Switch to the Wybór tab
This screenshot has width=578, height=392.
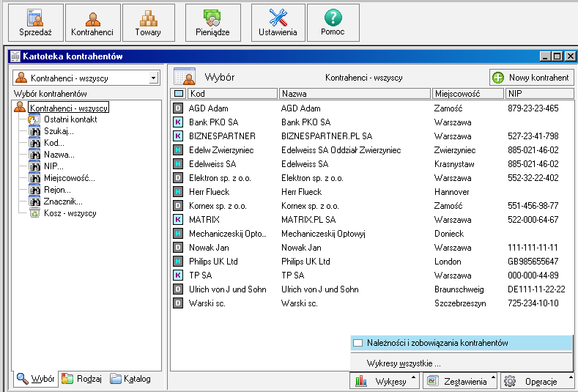[36, 379]
